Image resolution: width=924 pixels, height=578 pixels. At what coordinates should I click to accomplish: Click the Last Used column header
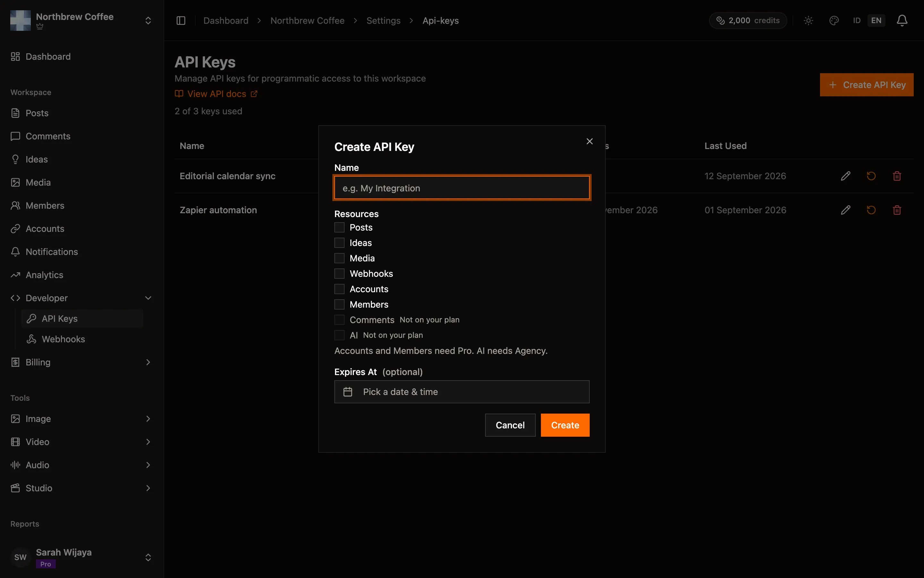tap(725, 146)
